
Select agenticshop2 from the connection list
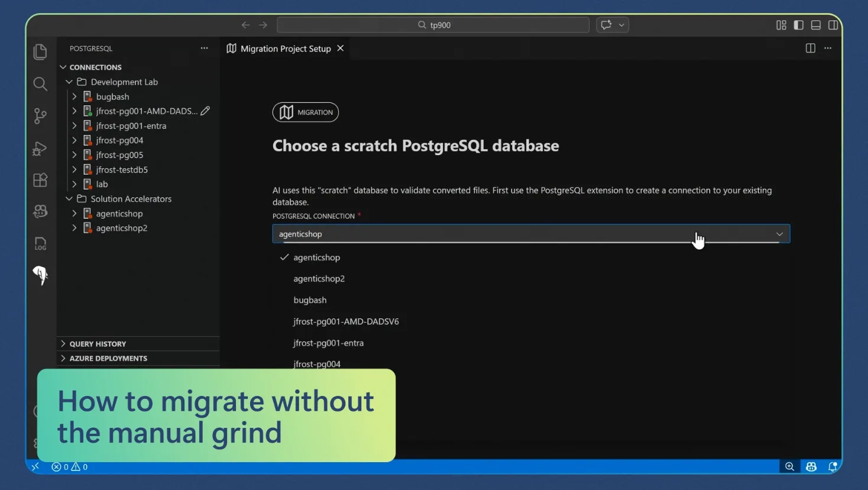click(x=319, y=278)
